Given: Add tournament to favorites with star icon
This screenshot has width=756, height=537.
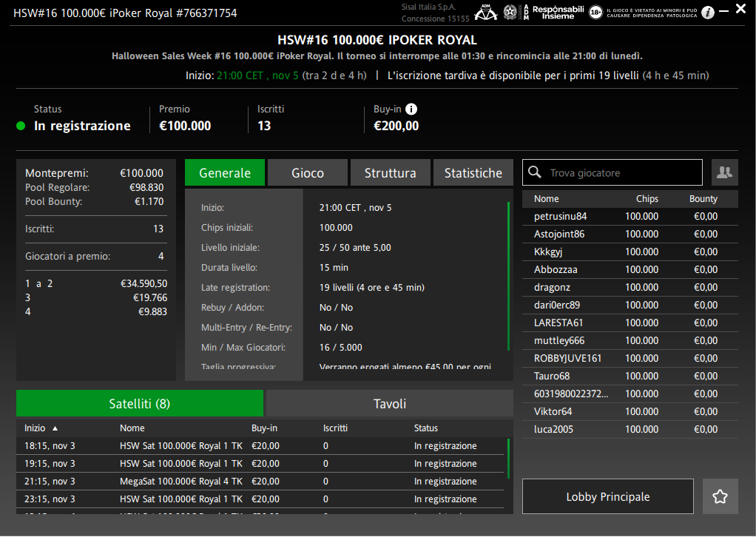Looking at the screenshot, I should click(x=720, y=496).
